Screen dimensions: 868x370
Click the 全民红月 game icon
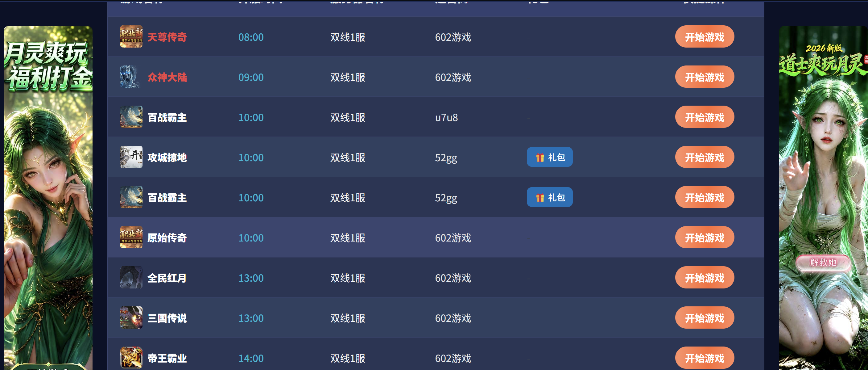131,277
